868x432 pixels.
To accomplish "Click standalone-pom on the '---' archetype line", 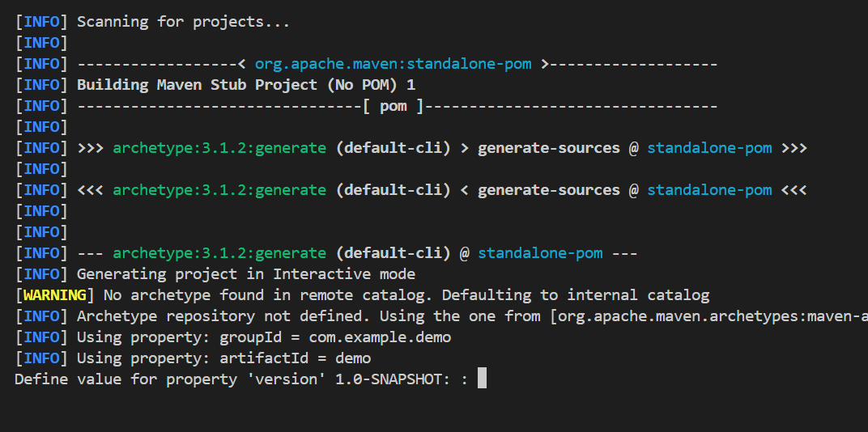I will pyautogui.click(x=540, y=253).
